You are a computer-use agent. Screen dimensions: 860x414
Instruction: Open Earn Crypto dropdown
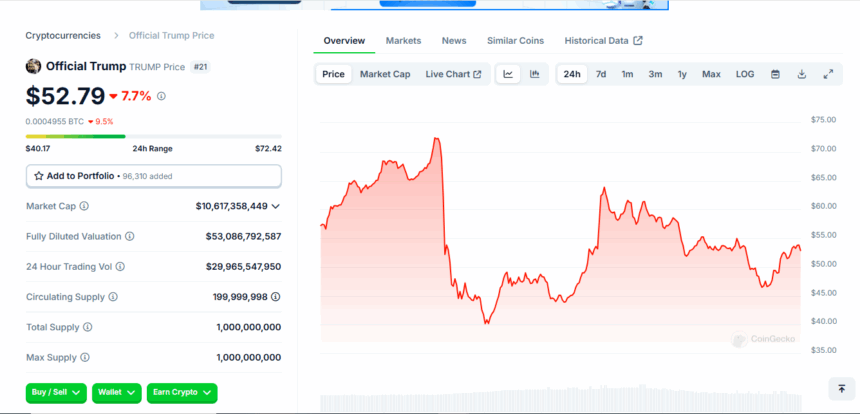(x=182, y=393)
